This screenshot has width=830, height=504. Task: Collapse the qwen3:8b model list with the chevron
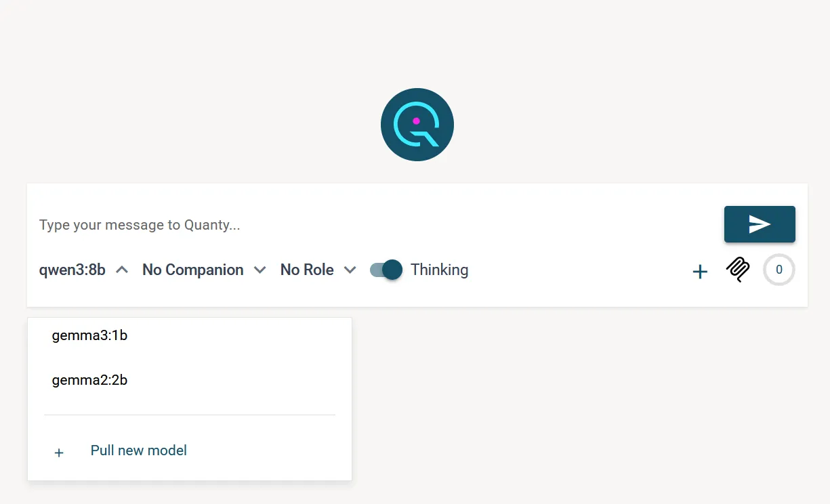121,269
